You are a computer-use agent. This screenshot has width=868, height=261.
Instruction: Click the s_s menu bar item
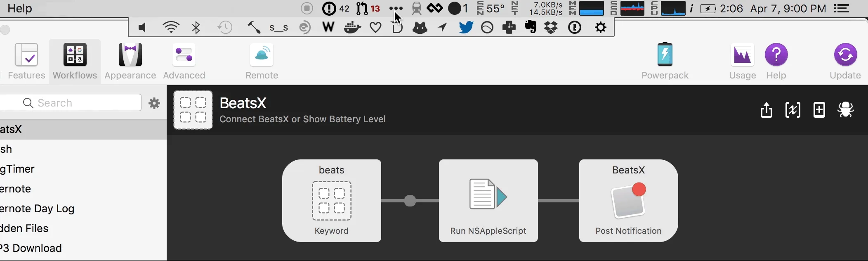pos(279,28)
